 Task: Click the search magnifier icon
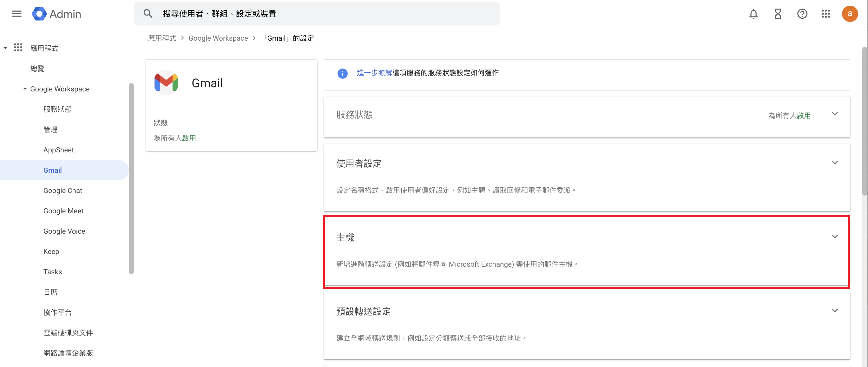coord(148,13)
